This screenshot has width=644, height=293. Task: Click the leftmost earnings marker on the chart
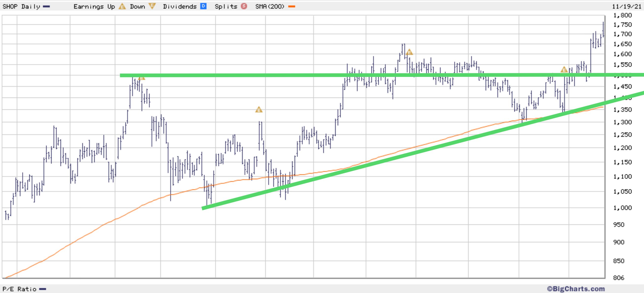142,78
